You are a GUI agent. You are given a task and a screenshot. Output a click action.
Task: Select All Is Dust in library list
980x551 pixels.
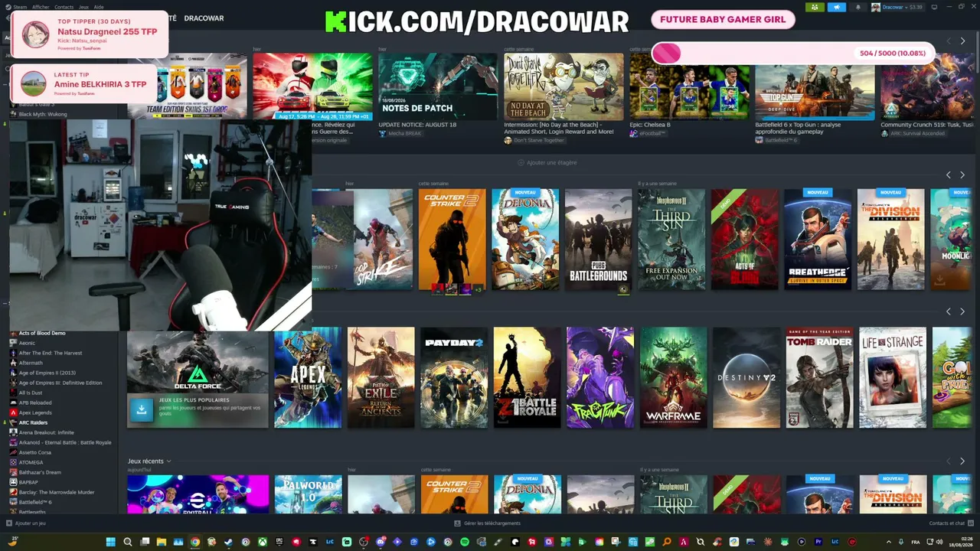(x=31, y=393)
